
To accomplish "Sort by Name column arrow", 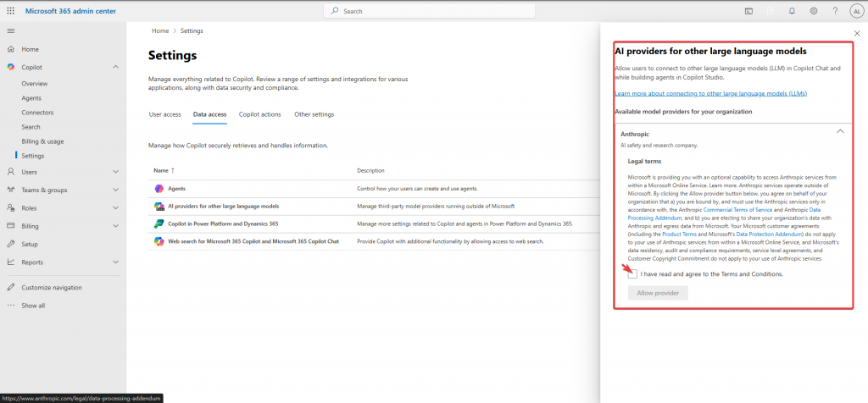I will tap(173, 171).
